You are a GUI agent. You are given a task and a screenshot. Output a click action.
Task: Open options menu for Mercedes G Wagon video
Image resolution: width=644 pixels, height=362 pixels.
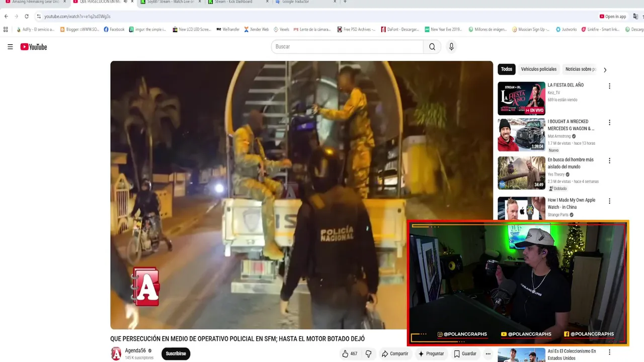coord(609,122)
